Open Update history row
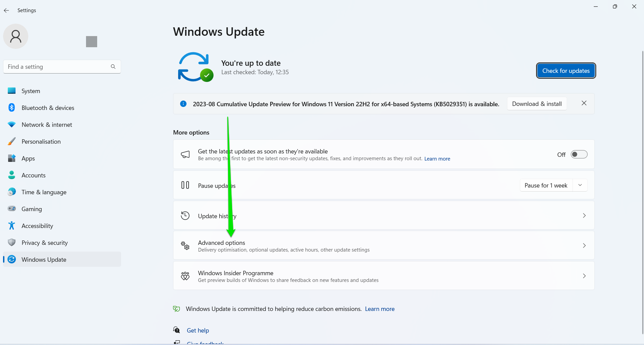 pos(384,215)
